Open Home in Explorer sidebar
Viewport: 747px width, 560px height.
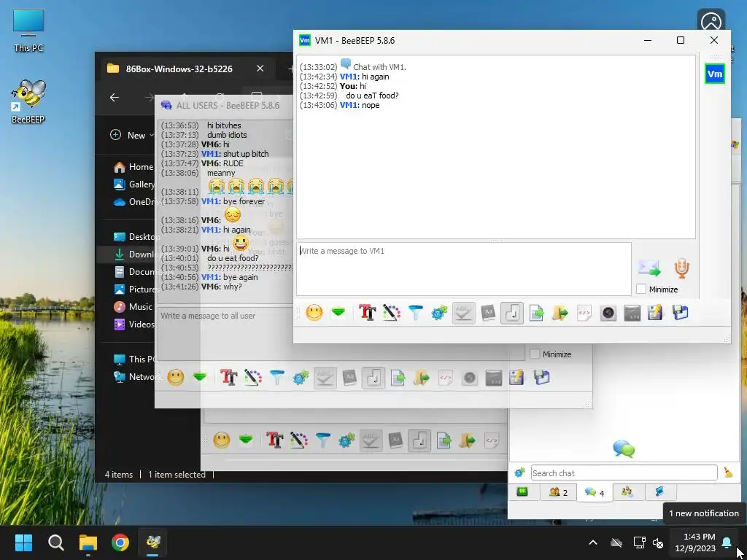pyautogui.click(x=134, y=167)
